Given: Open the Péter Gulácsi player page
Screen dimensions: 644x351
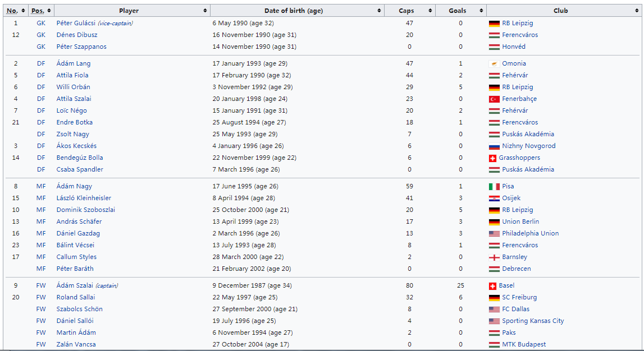Looking at the screenshot, I should pos(76,23).
